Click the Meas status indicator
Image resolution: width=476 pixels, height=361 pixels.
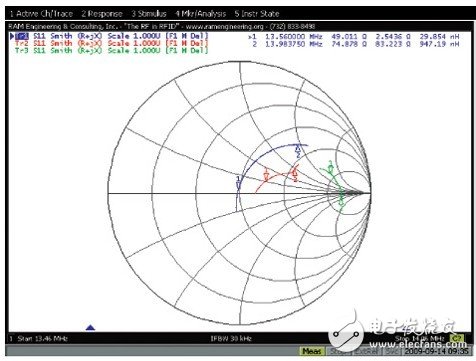pos(312,351)
